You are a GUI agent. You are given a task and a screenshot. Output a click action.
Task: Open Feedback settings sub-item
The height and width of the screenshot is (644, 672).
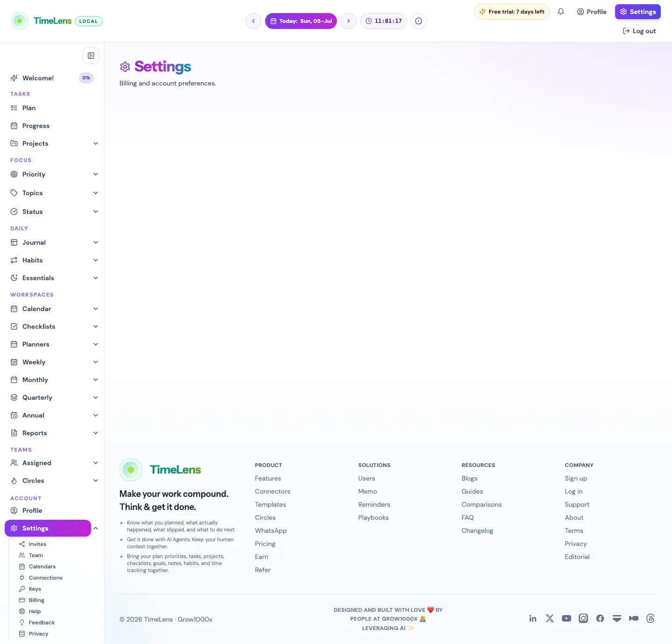point(42,623)
